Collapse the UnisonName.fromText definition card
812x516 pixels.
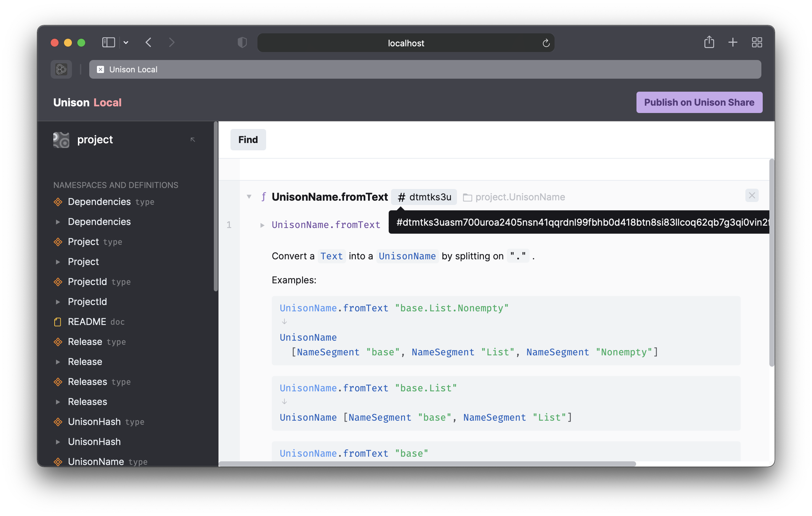point(249,197)
